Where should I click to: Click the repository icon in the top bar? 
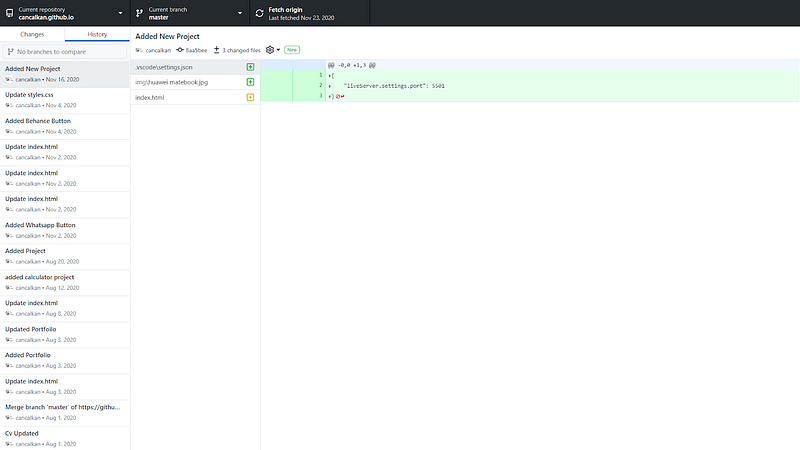point(9,13)
